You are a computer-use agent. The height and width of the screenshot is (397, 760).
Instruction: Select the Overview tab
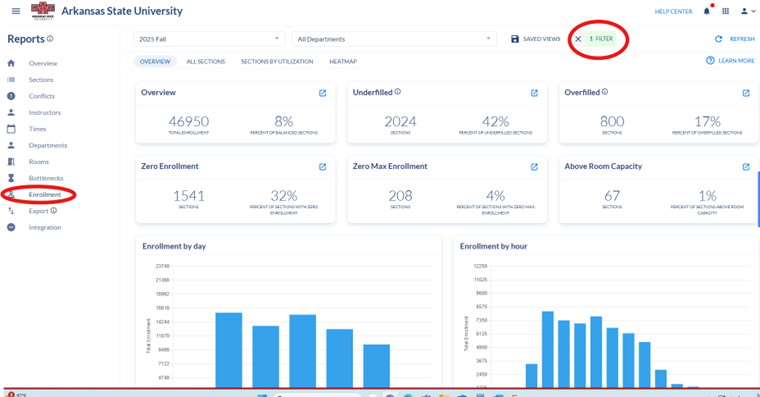(155, 62)
